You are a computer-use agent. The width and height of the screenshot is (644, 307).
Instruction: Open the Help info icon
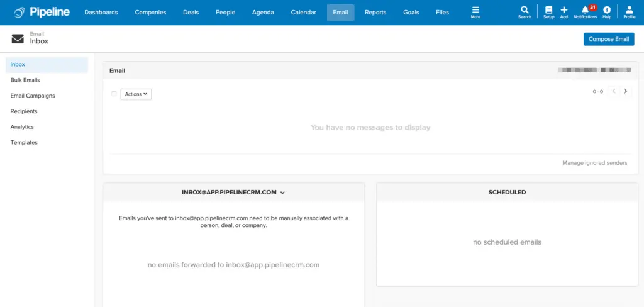point(607,13)
